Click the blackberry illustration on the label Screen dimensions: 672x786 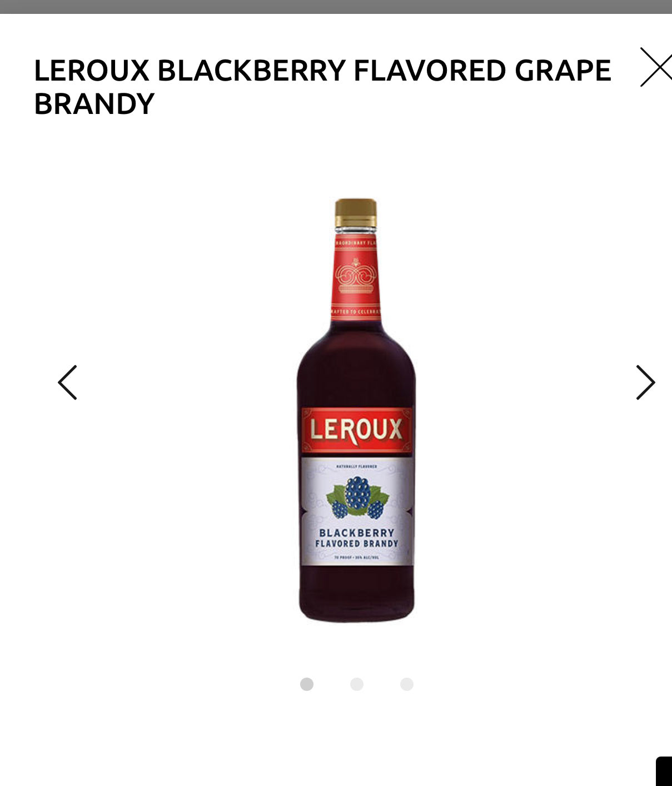click(356, 498)
